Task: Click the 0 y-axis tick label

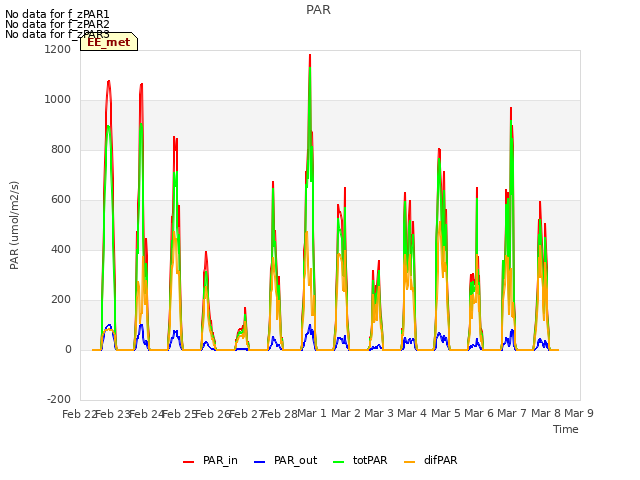Action: click(x=68, y=349)
